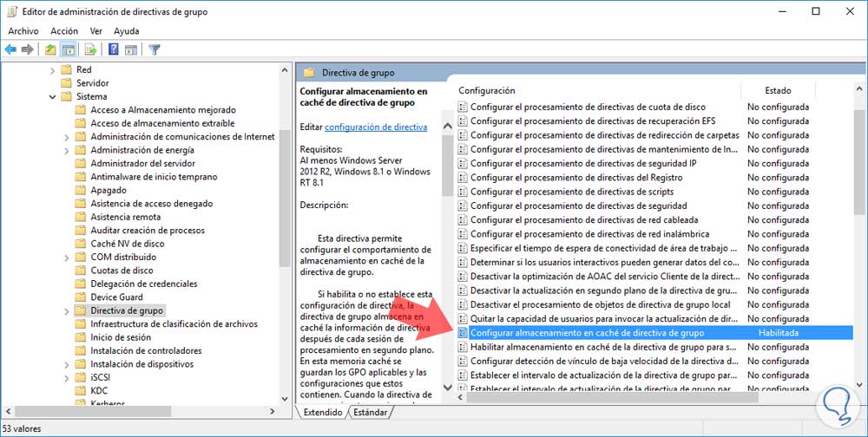Viewport: 868px width, 437px height.
Task: Select 'Configurar almacenamiento en caché de directiva de grupo' row
Action: point(654,333)
